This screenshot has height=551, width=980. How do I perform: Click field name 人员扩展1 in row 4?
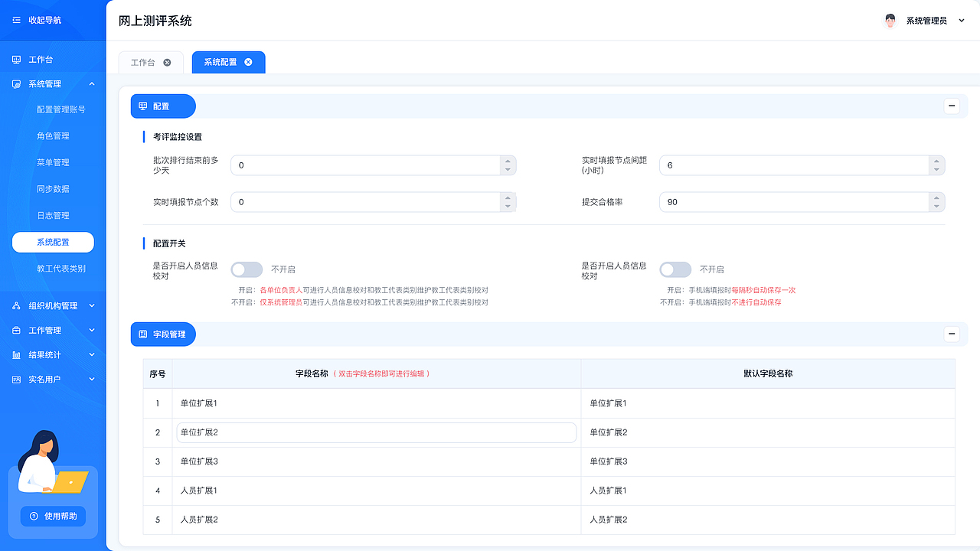coord(199,491)
